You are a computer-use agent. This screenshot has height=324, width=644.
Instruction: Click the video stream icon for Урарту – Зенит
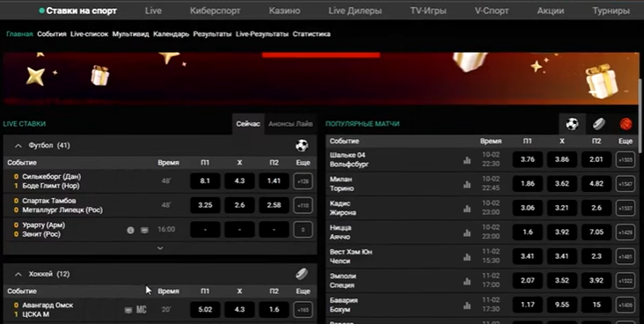pos(144,231)
